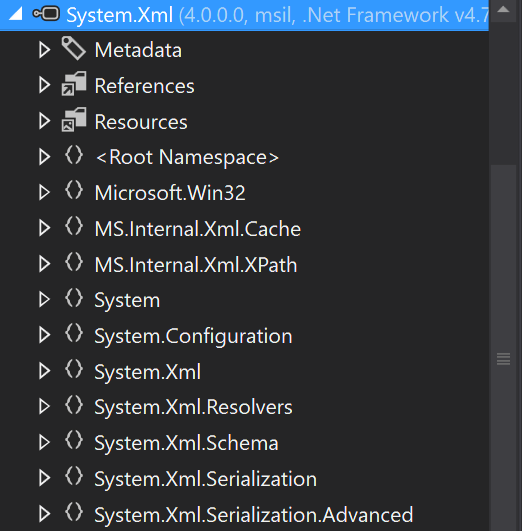Viewport: 522px width, 531px height.
Task: Expand the System.Configuration namespace
Action: pyautogui.click(x=44, y=335)
